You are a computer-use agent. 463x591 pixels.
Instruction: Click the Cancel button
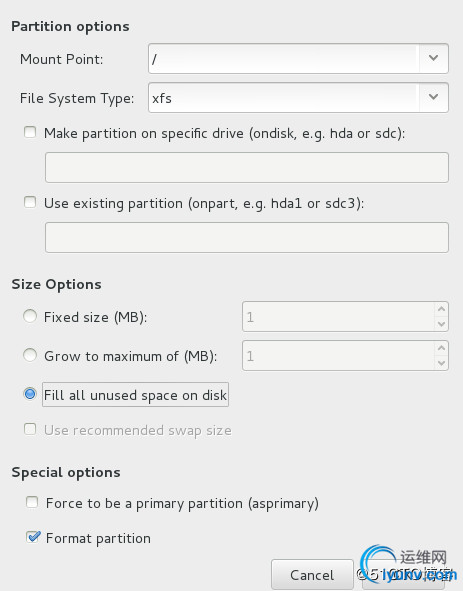coord(312,575)
